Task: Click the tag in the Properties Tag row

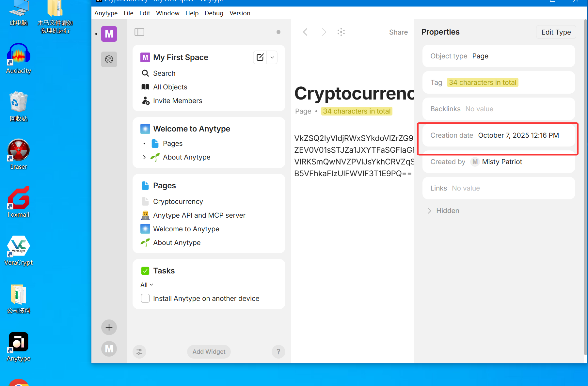Action: click(x=483, y=83)
